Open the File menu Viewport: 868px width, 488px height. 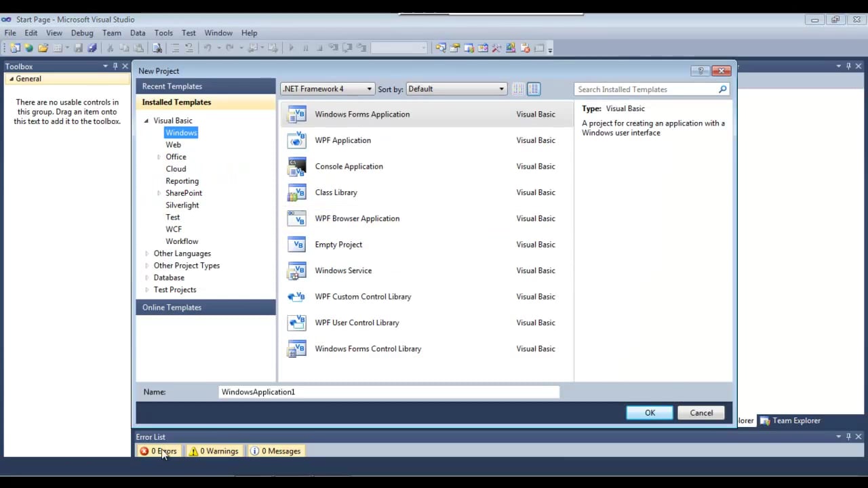point(10,33)
